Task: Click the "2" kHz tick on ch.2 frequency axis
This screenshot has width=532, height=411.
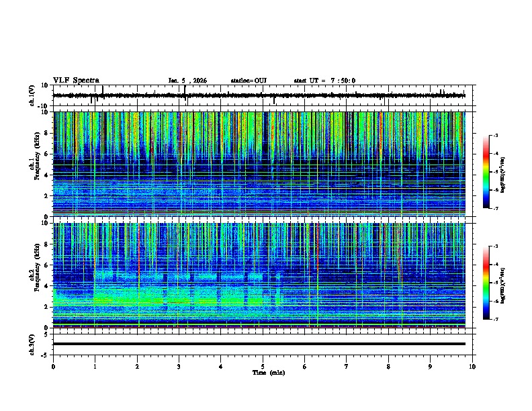Action: [46, 307]
